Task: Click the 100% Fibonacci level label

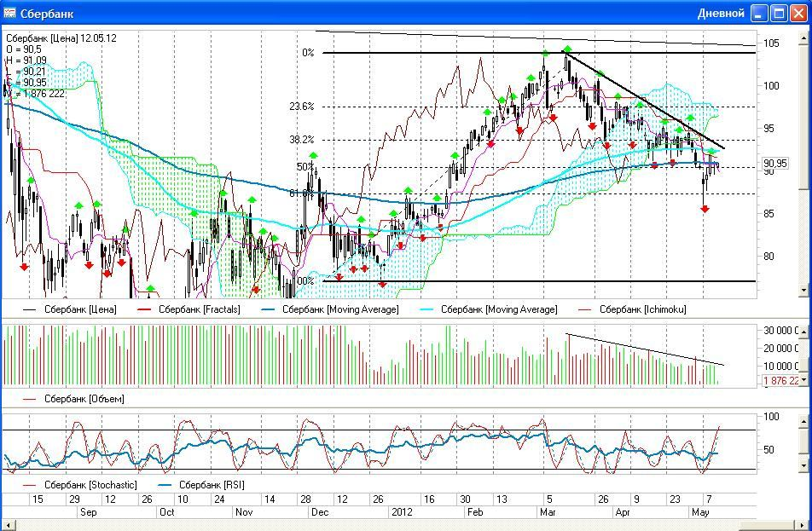Action: coord(305,281)
